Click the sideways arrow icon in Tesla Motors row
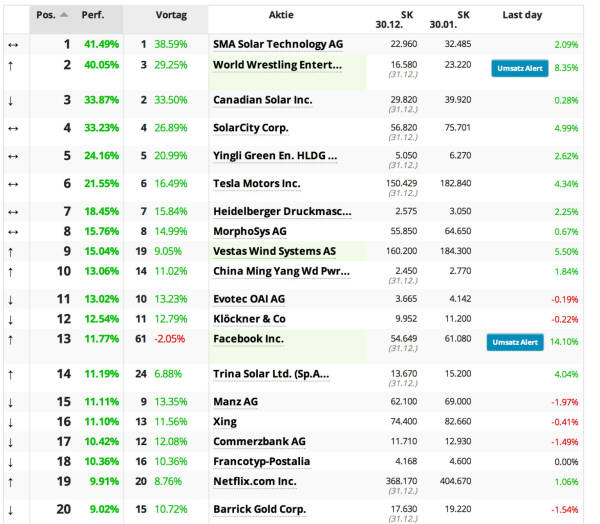The image size is (600, 524). 10,184
